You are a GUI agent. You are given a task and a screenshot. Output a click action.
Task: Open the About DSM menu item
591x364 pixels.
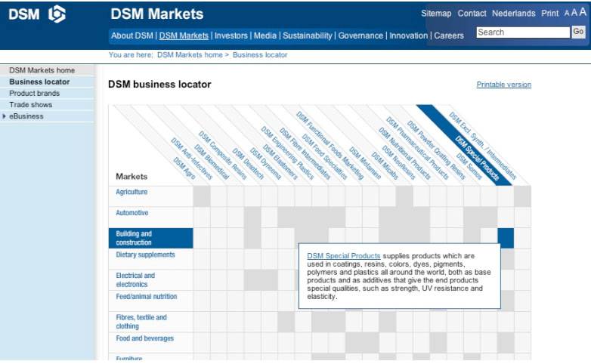132,35
